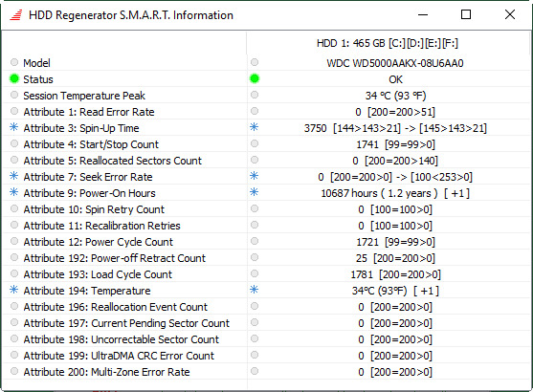Select the HDD 1: 465 GB column header
Viewport: 533px width, 392px height.
tap(388, 43)
